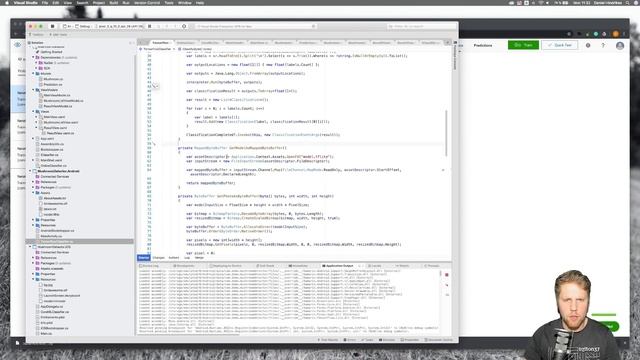Open Test Results in the bottom status bar
Screen dimensions: 640x360
328,340
